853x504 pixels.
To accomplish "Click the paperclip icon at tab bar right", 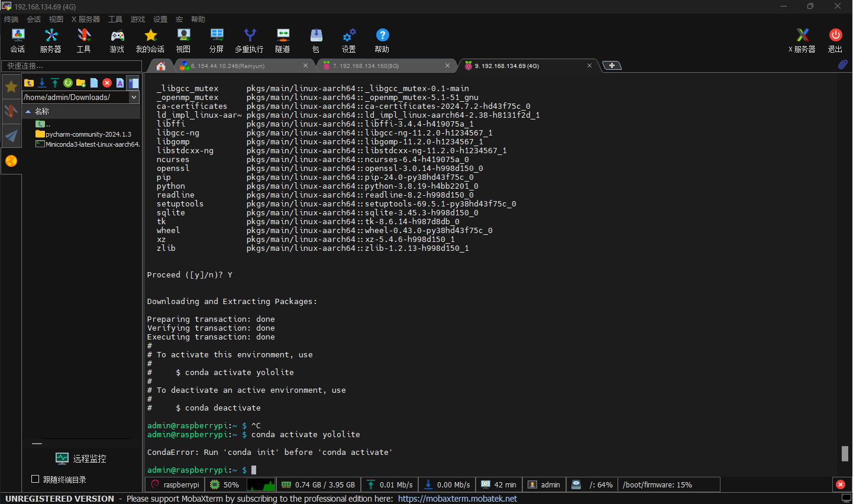I will pos(843,65).
